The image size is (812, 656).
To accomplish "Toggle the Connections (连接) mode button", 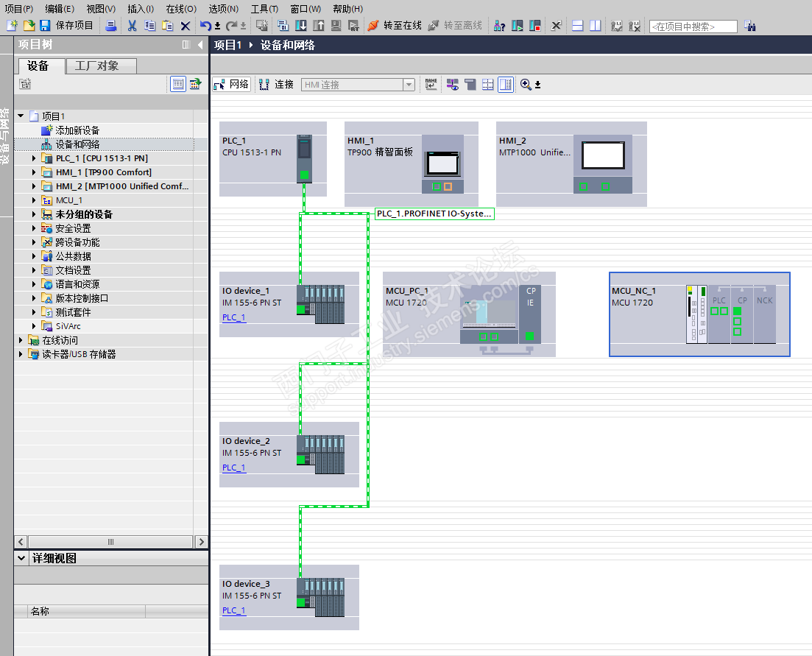I will (278, 85).
